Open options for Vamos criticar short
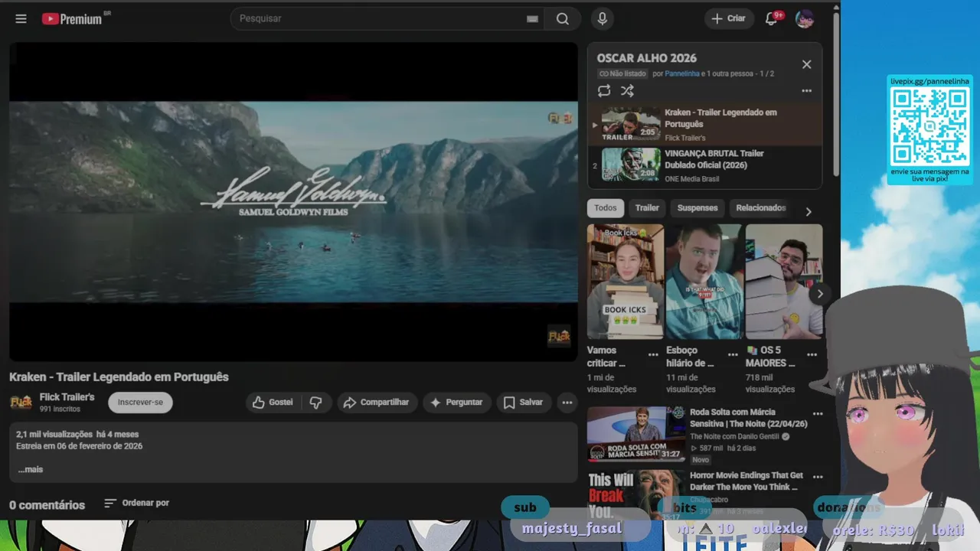Screen dimensions: 980x551 tap(653, 355)
